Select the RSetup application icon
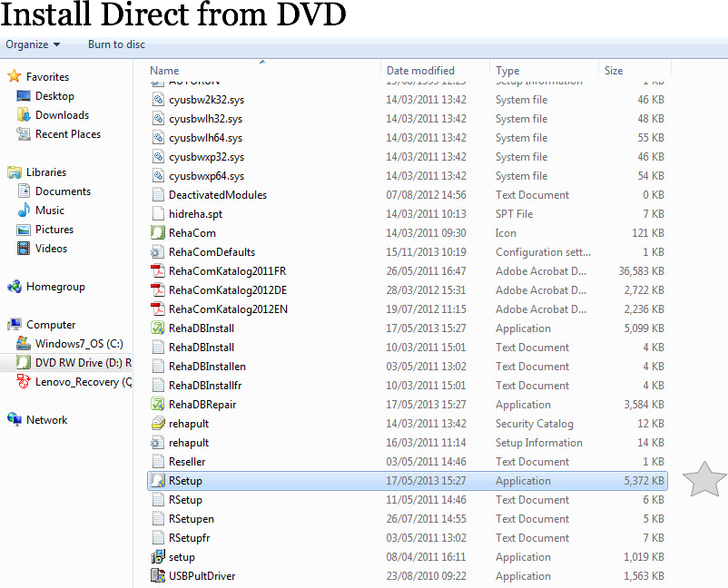This screenshot has width=728, height=588. click(158, 481)
